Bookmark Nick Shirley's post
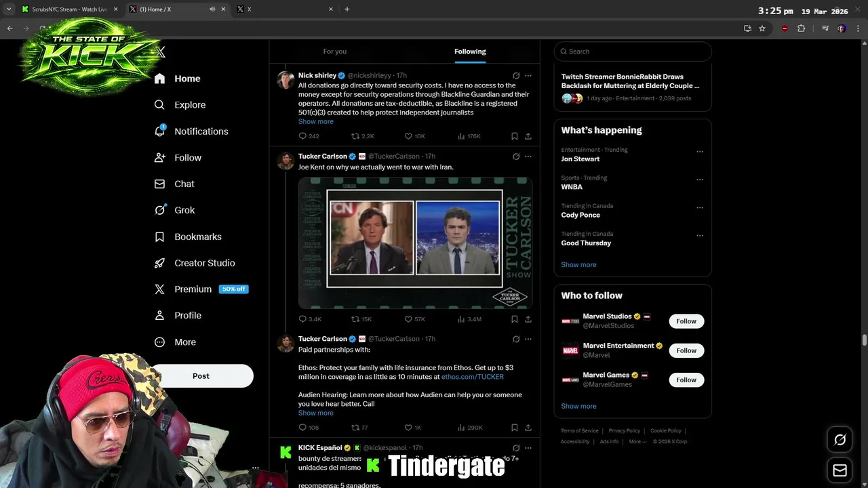The image size is (868, 488). click(x=515, y=136)
